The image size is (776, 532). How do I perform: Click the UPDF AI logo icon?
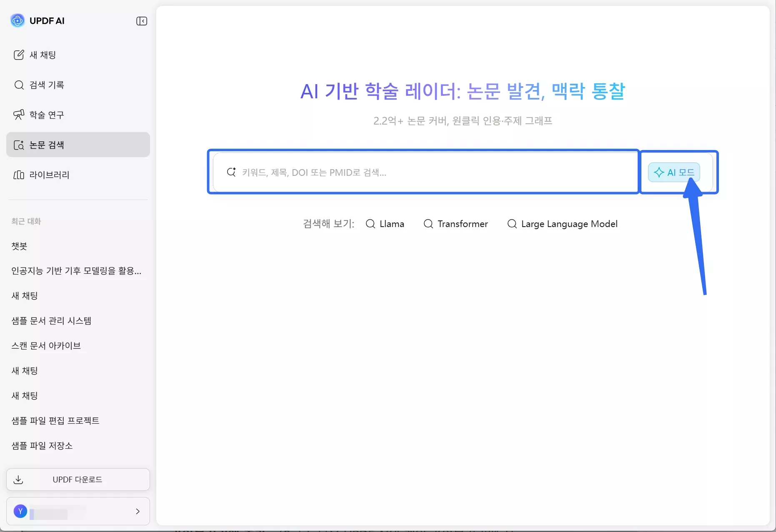tap(17, 20)
